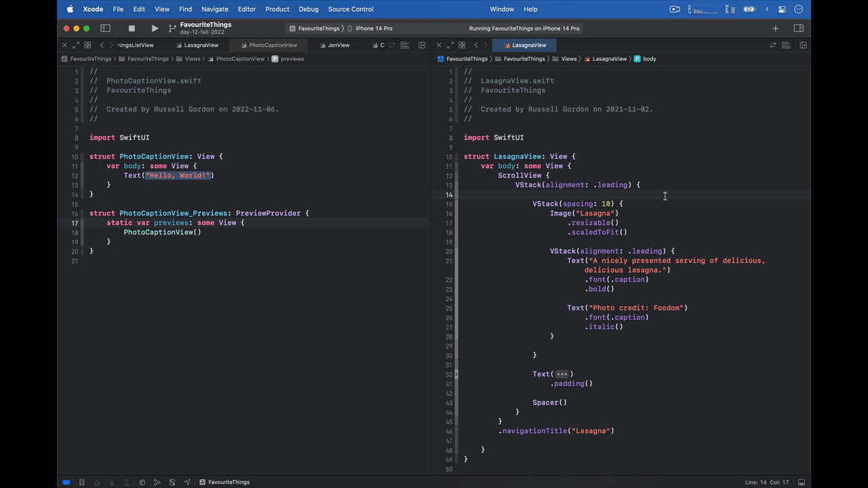This screenshot has height=488, width=868.
Task: Toggle the inspector panel visibility
Action: (x=798, y=28)
